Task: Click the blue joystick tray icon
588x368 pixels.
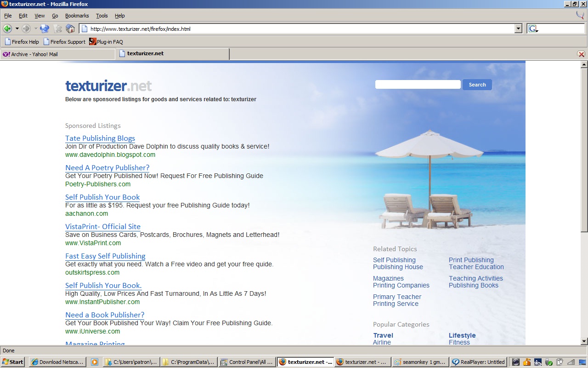Action: pos(538,362)
